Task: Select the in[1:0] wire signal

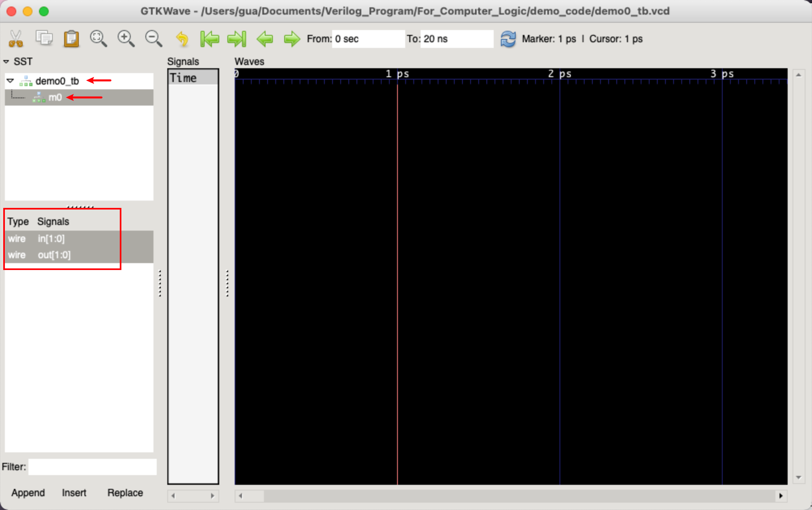Action: point(79,239)
